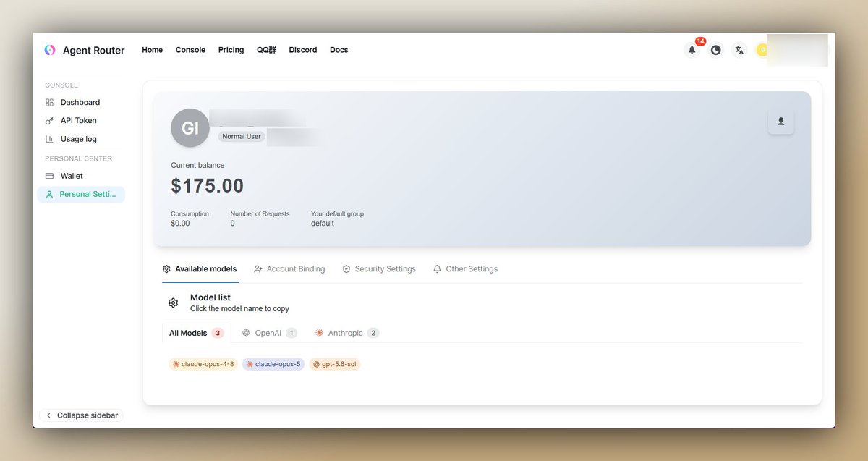Click the All Models count badge 3
This screenshot has width=868, height=461.
click(x=218, y=333)
